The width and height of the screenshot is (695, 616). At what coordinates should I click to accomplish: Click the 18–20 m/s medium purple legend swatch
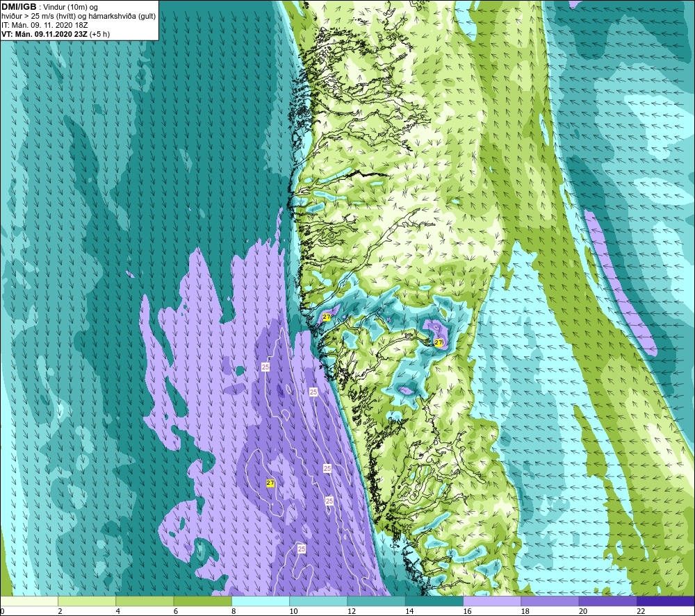[550, 601]
